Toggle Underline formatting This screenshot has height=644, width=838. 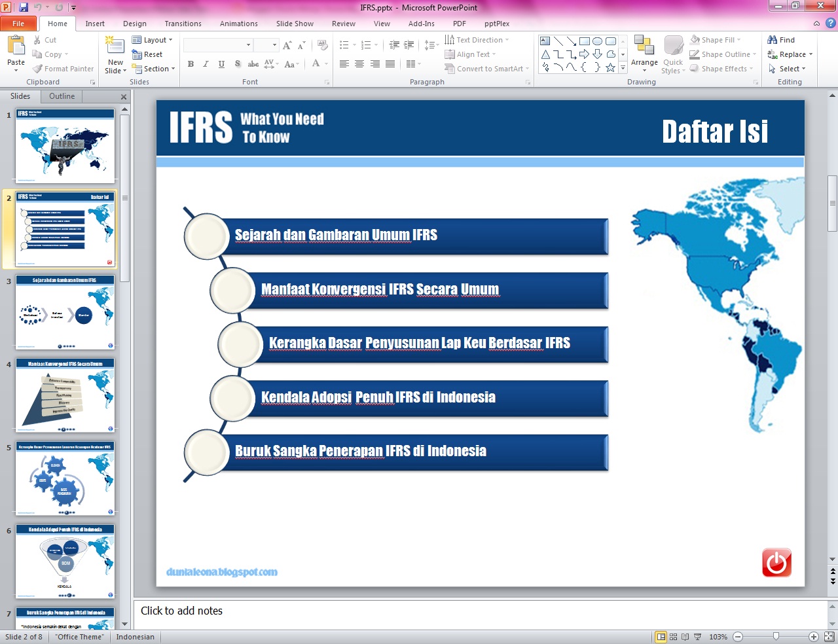221,64
